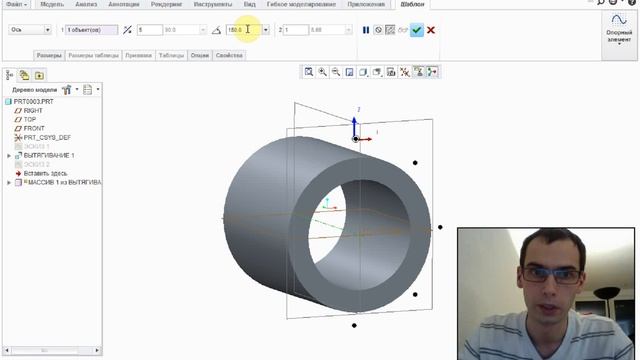Toggle the pattern instance dot near the top edge of the ring

415,163
